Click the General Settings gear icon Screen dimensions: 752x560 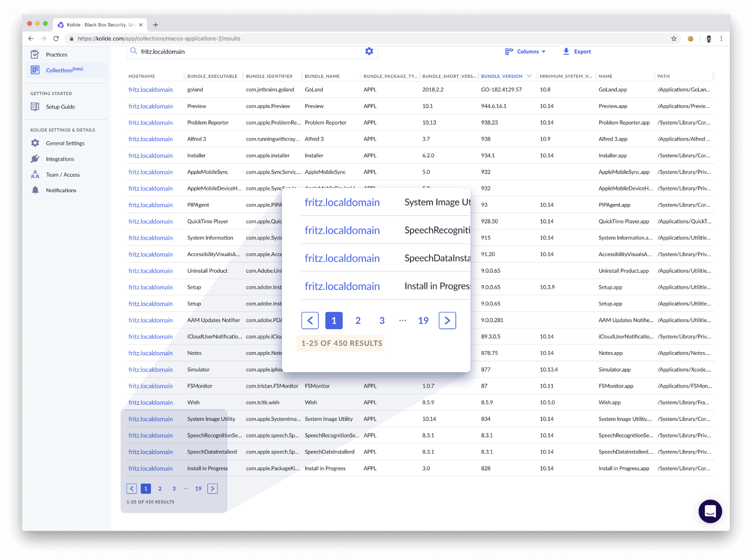(34, 143)
